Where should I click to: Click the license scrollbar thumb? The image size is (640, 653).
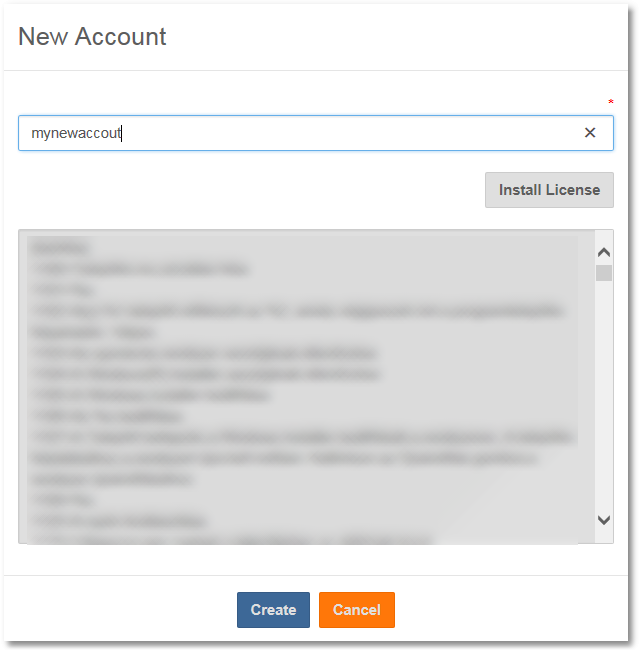[x=604, y=273]
